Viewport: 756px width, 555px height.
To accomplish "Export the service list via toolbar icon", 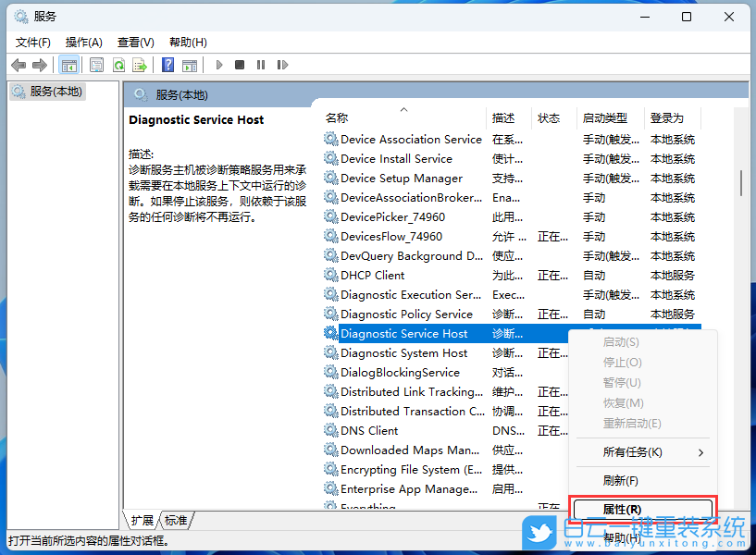I will pyautogui.click(x=141, y=65).
